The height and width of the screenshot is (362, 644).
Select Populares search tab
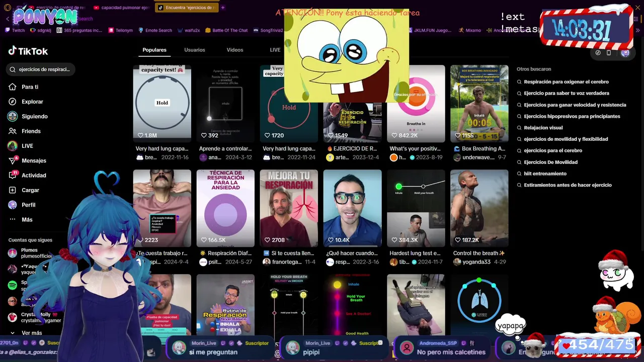(x=154, y=50)
